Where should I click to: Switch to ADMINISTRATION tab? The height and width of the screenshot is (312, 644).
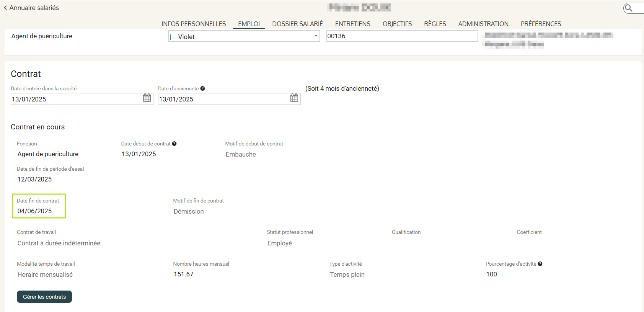483,24
